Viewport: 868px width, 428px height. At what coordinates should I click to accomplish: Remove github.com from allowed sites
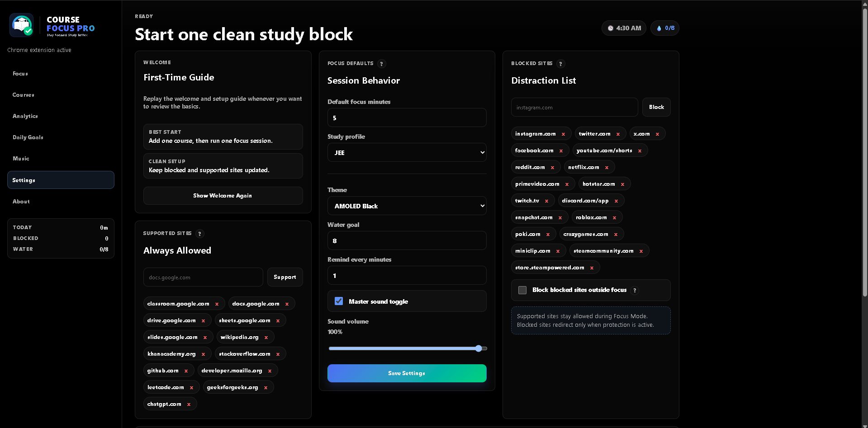point(186,371)
